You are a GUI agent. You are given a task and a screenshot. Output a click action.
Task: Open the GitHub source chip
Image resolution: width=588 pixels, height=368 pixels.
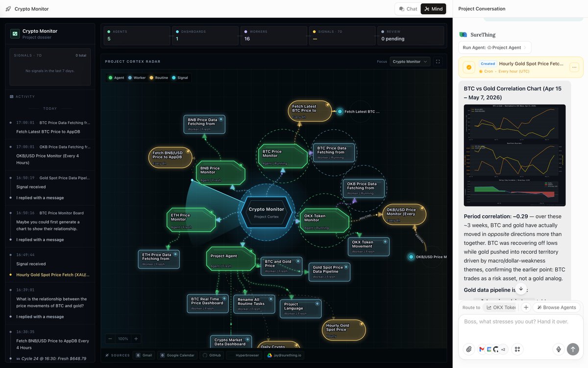pyautogui.click(x=212, y=355)
